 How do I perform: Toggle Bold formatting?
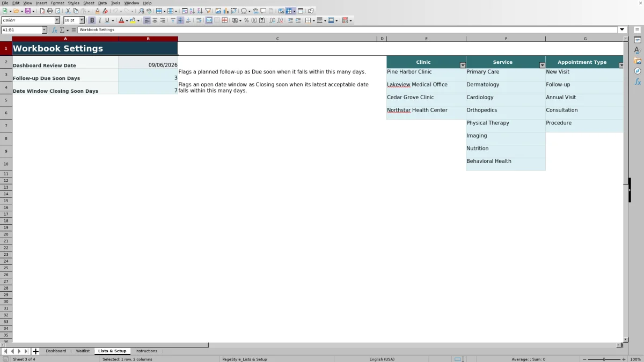[92, 20]
